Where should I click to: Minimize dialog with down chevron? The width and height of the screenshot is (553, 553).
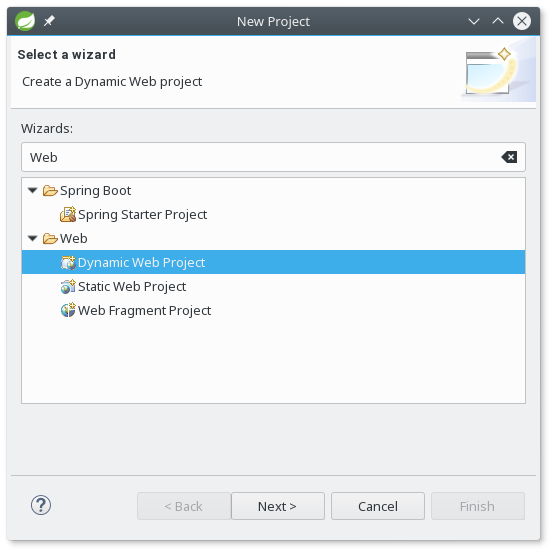click(x=474, y=22)
